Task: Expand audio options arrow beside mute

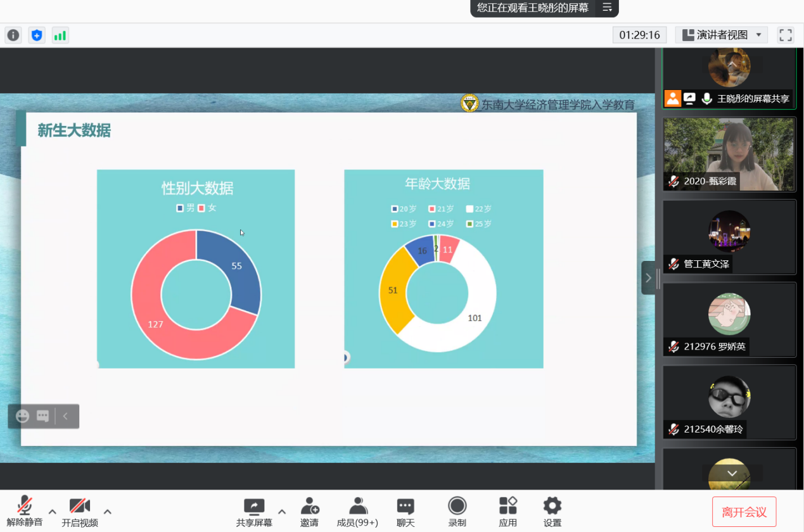Action: (53, 512)
